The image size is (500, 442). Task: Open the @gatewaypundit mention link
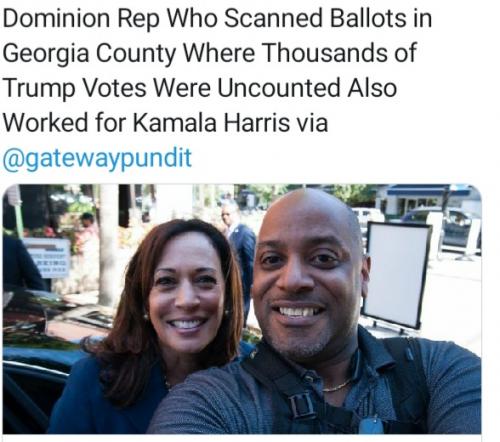97,158
